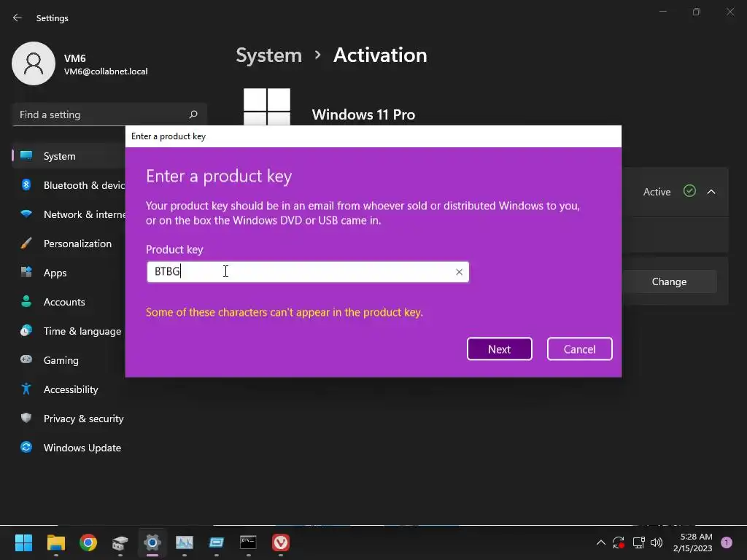Open the terminal window from taskbar
747x560 pixels.
(x=248, y=542)
